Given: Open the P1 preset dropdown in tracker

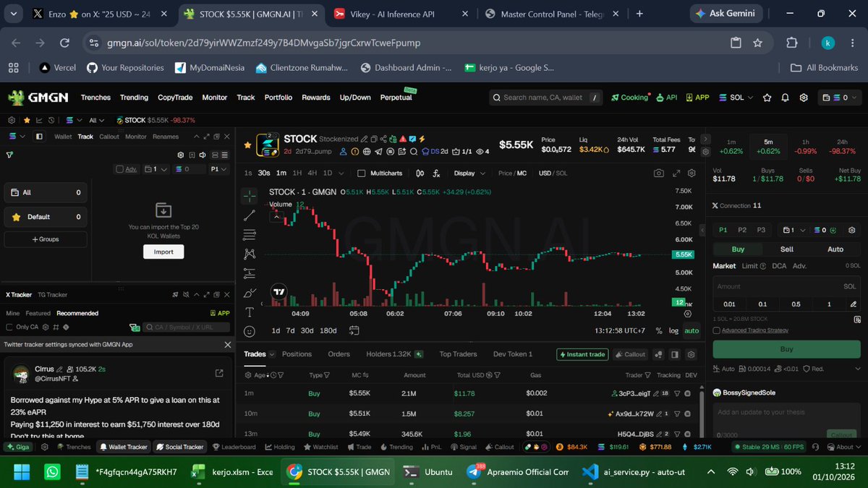Looking at the screenshot, I should pos(218,169).
